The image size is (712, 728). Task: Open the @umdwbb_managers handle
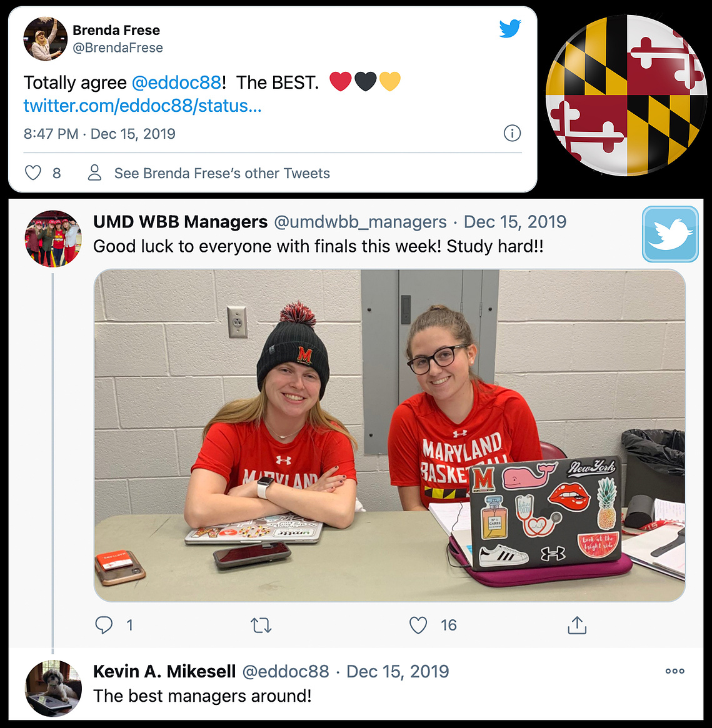click(361, 222)
